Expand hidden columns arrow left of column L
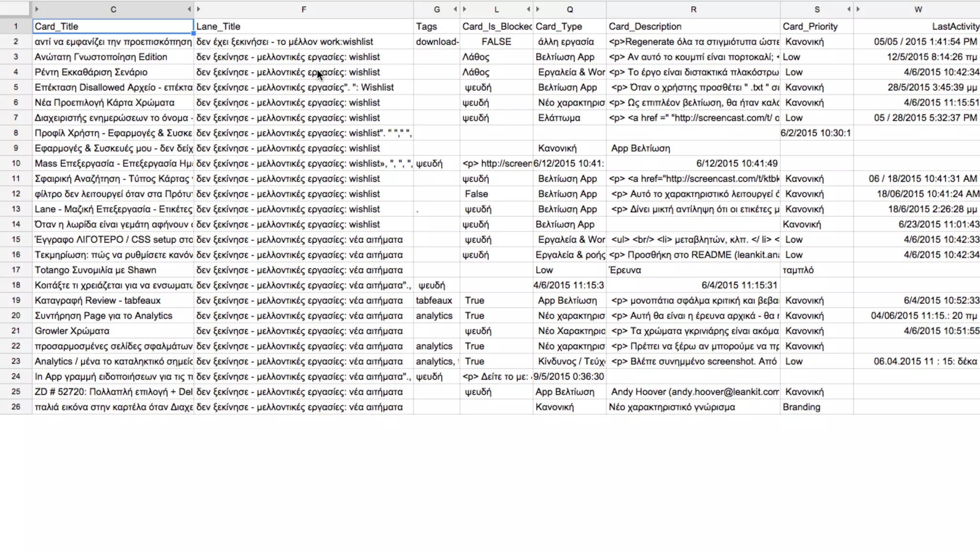 (x=465, y=9)
